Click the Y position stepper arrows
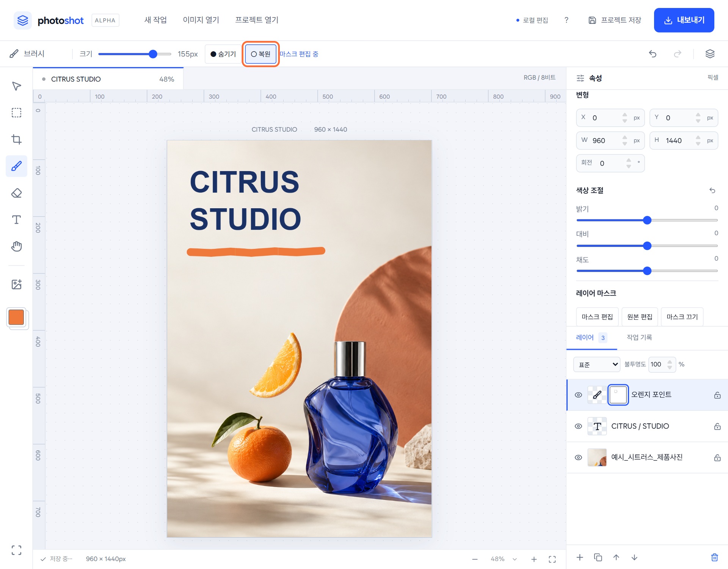This screenshot has width=728, height=569. (x=698, y=118)
